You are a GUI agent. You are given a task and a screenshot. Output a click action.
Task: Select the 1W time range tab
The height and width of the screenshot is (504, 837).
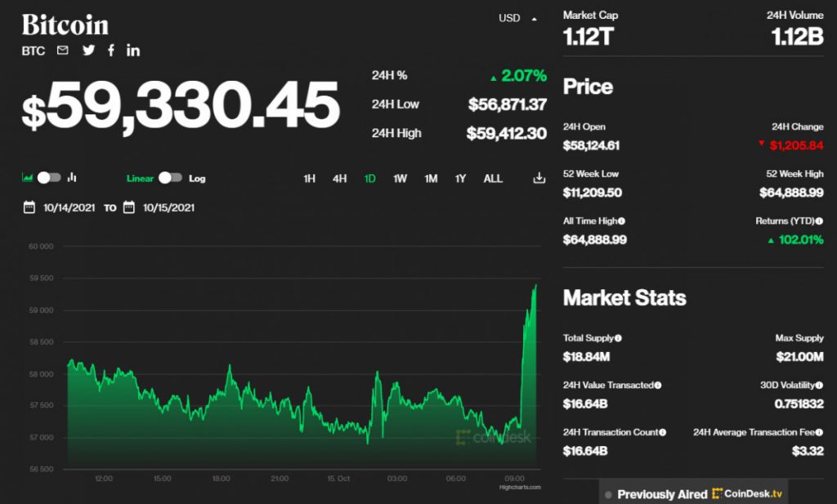tap(400, 178)
